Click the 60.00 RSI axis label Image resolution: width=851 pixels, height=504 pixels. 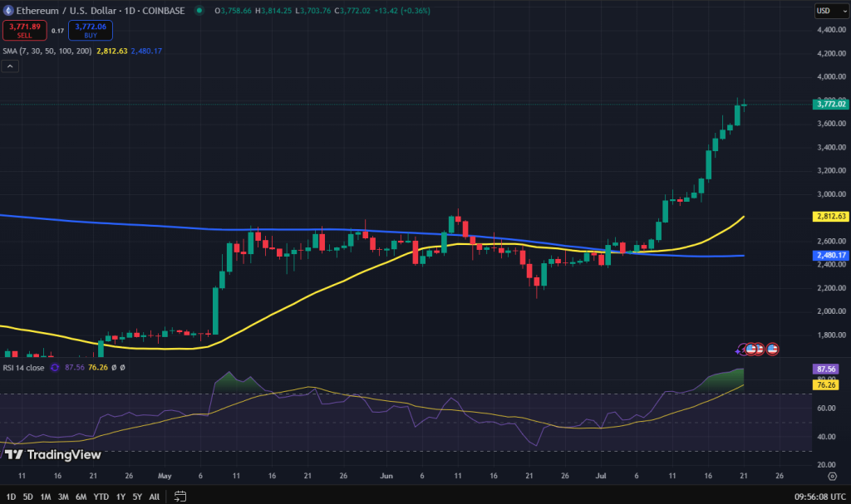click(x=826, y=409)
